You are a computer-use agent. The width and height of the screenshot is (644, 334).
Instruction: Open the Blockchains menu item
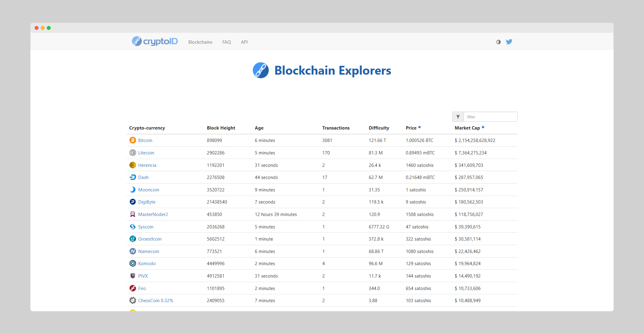(x=200, y=42)
